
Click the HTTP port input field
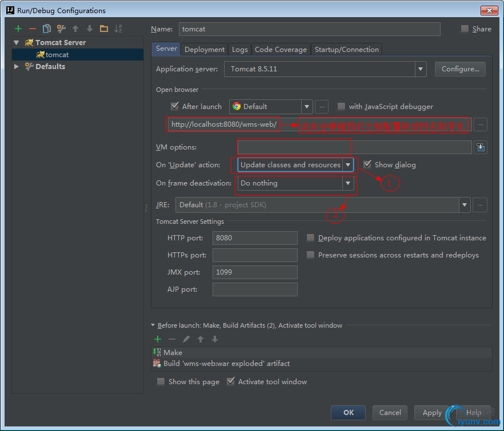pyautogui.click(x=255, y=238)
